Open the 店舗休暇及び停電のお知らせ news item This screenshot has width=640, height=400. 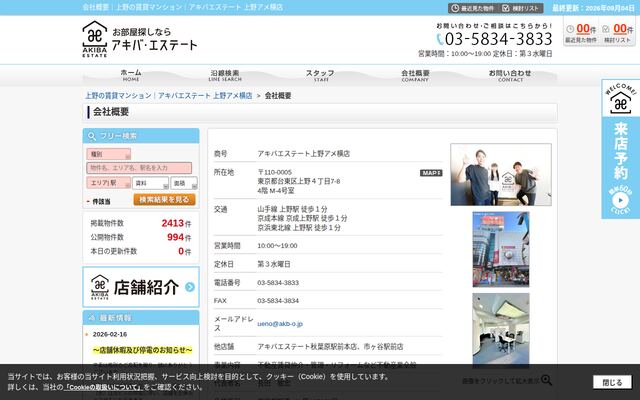142,350
